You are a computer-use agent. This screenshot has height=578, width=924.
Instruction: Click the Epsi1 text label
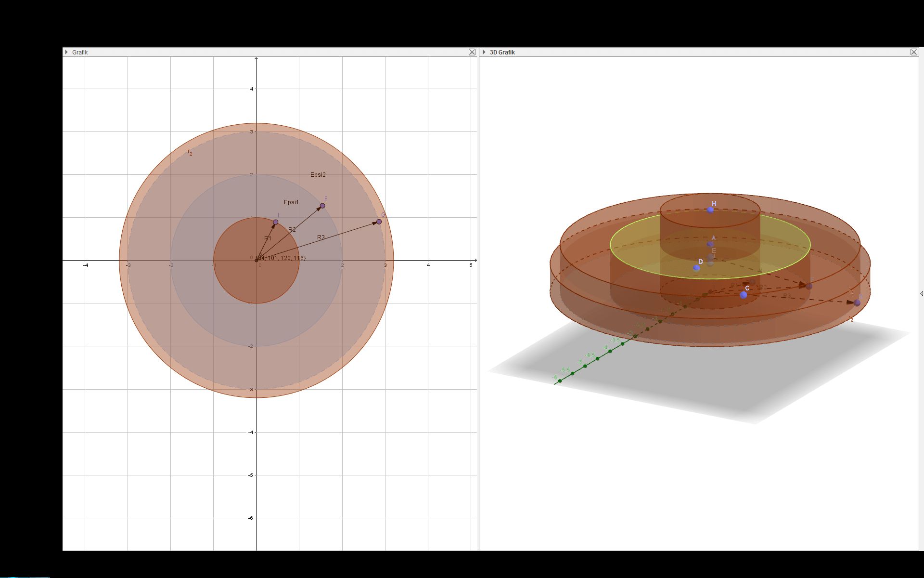point(291,202)
